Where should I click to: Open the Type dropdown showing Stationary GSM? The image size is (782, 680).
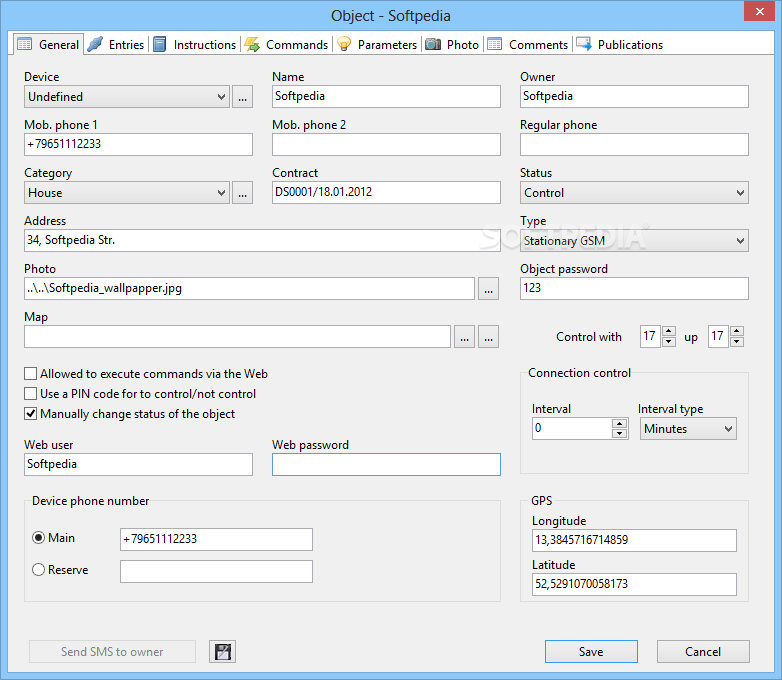[x=634, y=240]
